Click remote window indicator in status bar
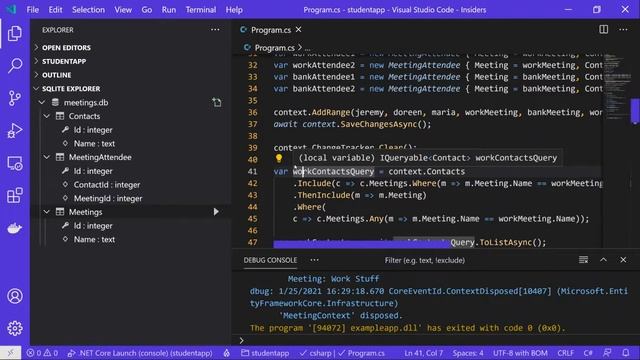The image size is (640, 360). point(11,353)
